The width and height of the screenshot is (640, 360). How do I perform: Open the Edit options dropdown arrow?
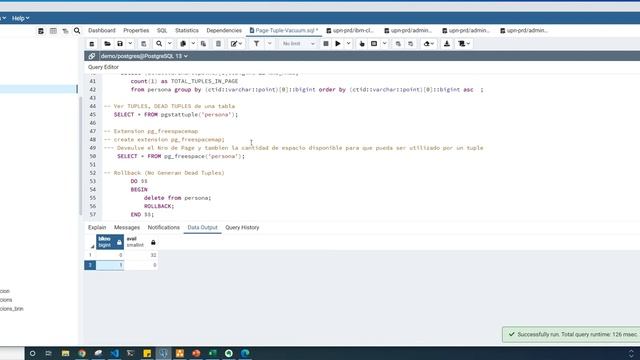240,44
